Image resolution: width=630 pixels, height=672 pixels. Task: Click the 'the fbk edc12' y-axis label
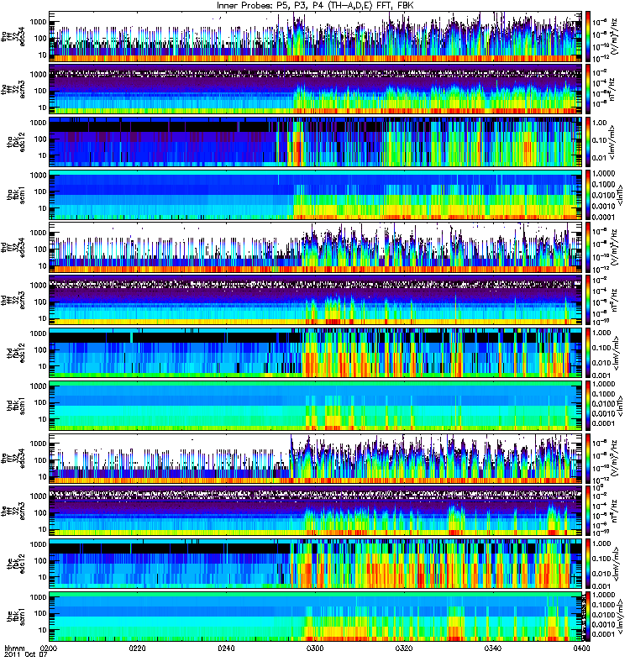(x=16, y=564)
